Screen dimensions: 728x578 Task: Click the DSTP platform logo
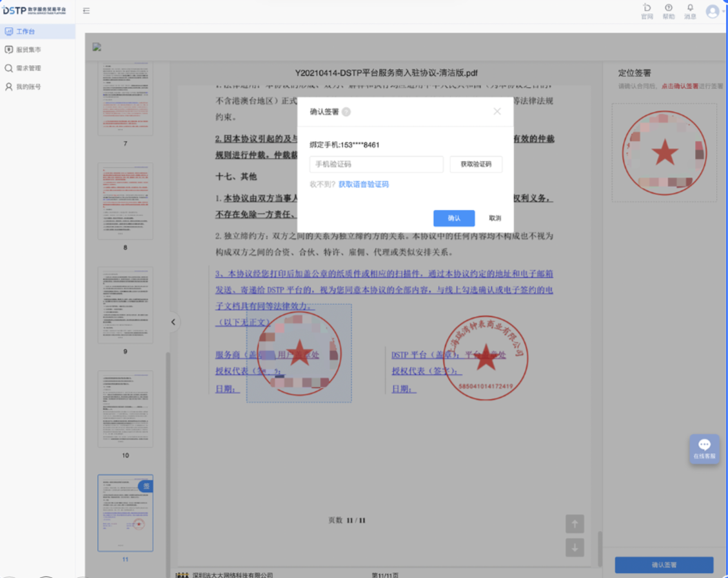pyautogui.click(x=35, y=11)
